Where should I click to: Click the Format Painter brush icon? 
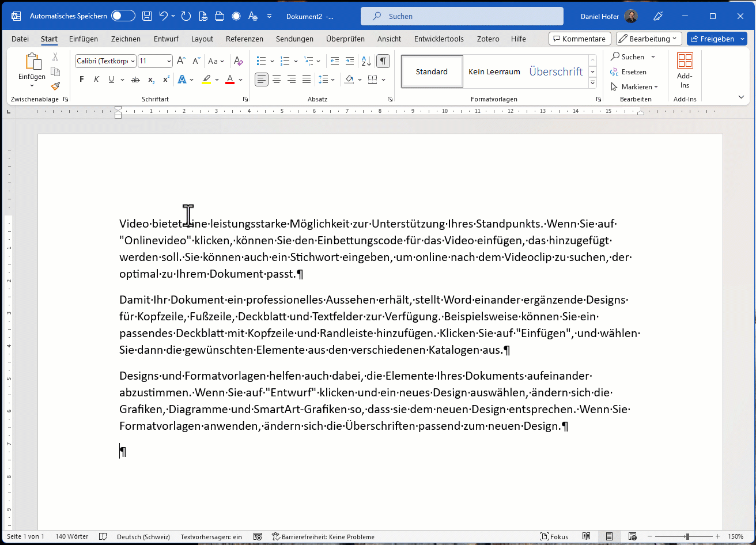(x=55, y=86)
